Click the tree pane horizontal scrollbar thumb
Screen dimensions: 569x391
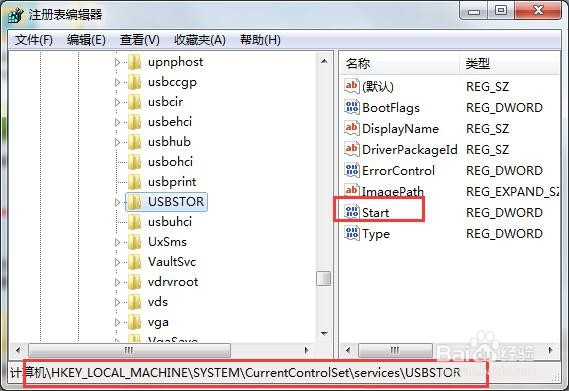(129, 350)
